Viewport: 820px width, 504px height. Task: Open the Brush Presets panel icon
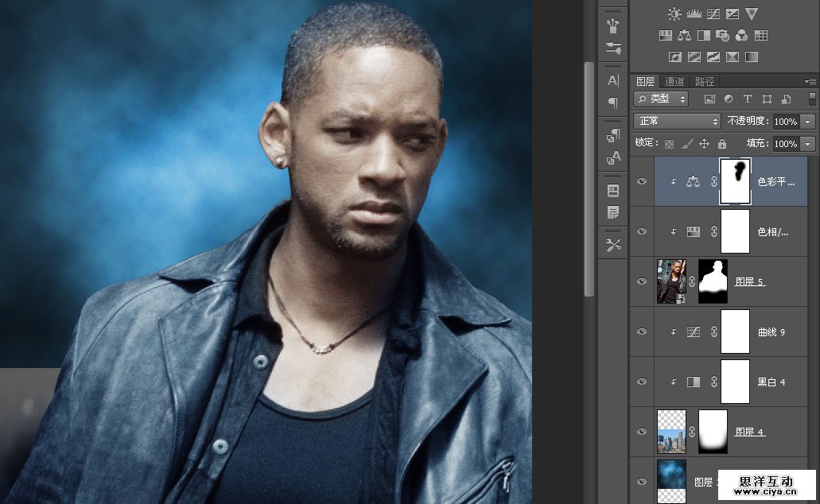613,24
